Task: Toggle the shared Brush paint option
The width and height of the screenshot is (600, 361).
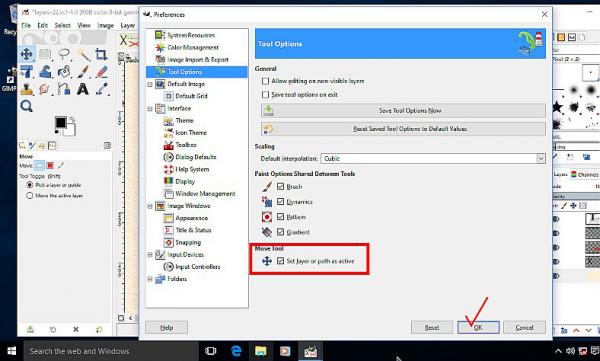Action: click(280, 186)
